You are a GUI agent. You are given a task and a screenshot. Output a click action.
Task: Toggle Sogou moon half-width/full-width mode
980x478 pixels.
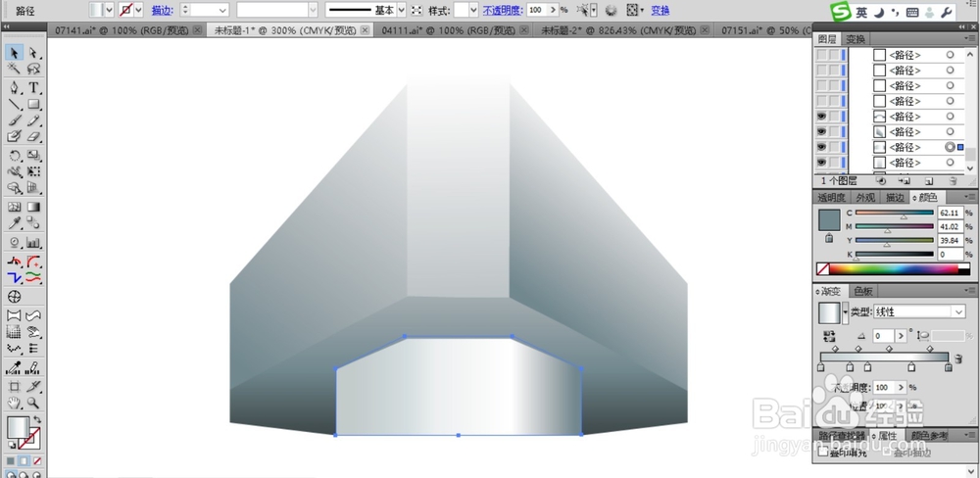click(879, 12)
